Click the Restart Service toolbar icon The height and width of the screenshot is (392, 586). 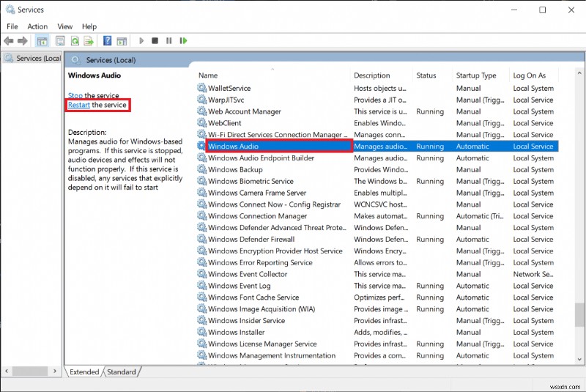[x=183, y=41]
